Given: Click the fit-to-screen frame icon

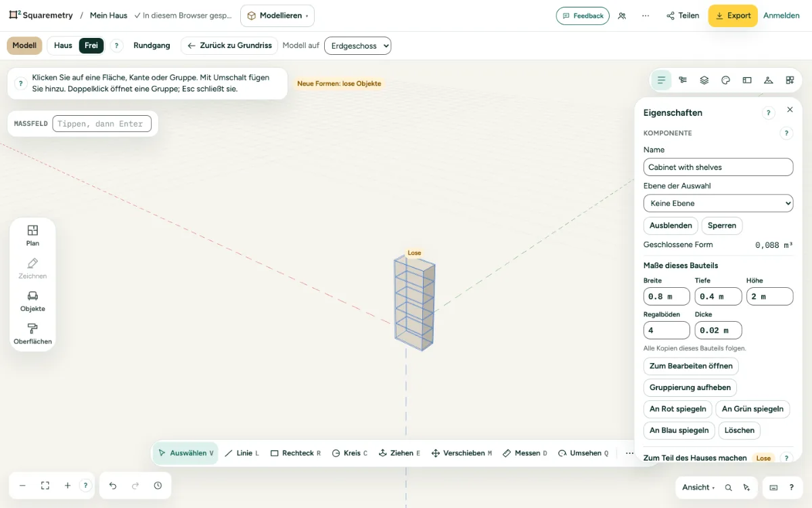Looking at the screenshot, I should pyautogui.click(x=45, y=486).
